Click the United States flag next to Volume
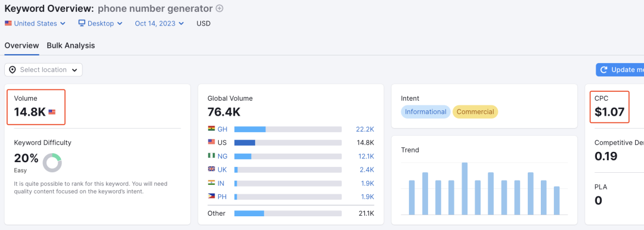Viewport: 644px width, 230px height. (52, 111)
